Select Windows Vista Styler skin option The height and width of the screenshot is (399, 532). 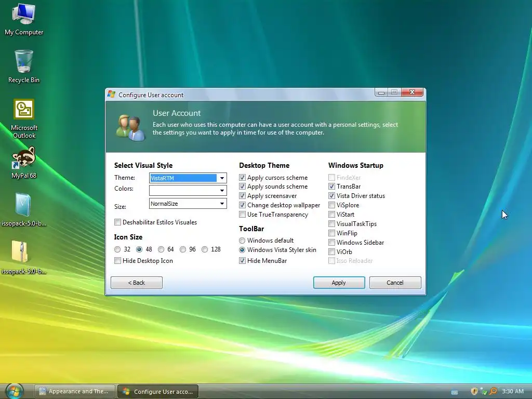click(242, 250)
